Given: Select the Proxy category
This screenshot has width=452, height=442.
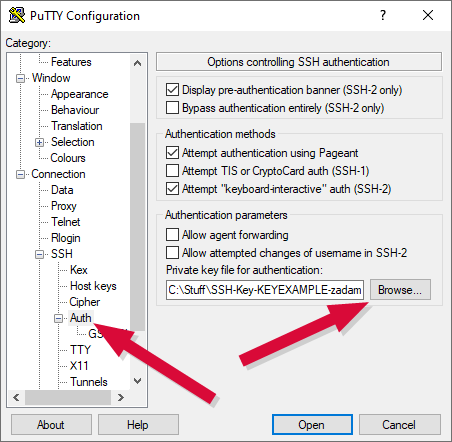Looking at the screenshot, I should point(64,206).
